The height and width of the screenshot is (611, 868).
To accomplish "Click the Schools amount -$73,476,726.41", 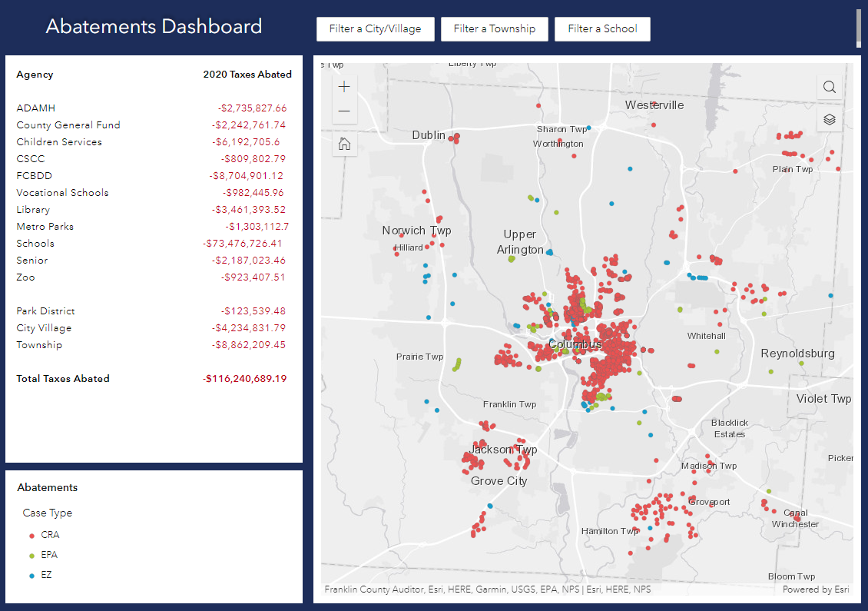I will tap(243, 244).
